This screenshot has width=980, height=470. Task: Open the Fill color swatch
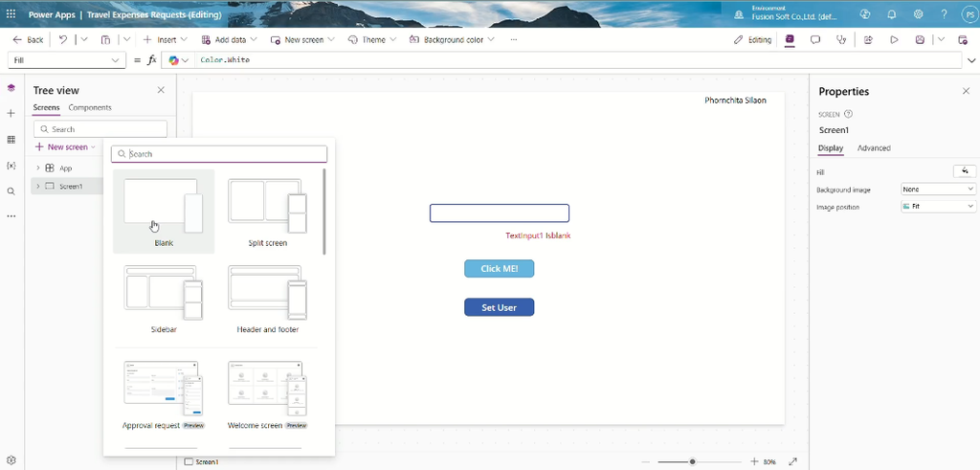(965, 171)
